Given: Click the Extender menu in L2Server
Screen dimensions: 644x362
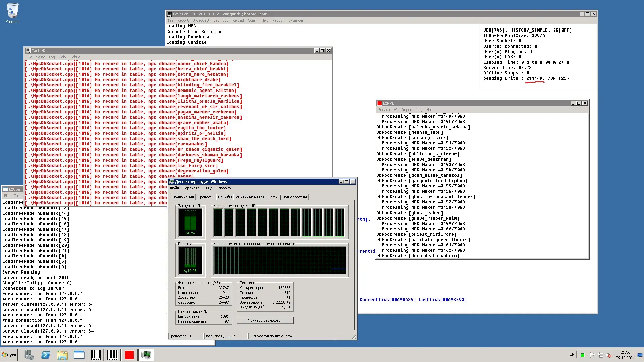Looking at the screenshot, I should click(296, 20).
